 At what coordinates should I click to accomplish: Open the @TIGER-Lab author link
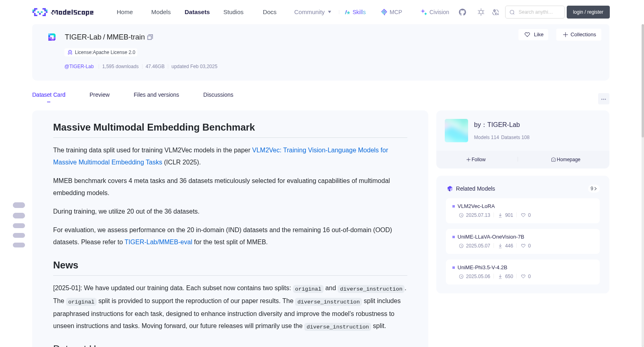pyautogui.click(x=79, y=66)
